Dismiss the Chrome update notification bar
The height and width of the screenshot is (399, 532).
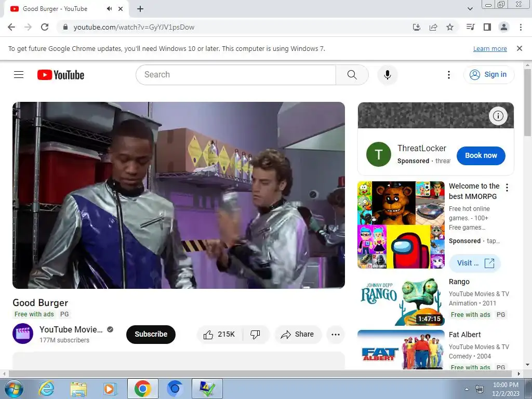point(519,48)
